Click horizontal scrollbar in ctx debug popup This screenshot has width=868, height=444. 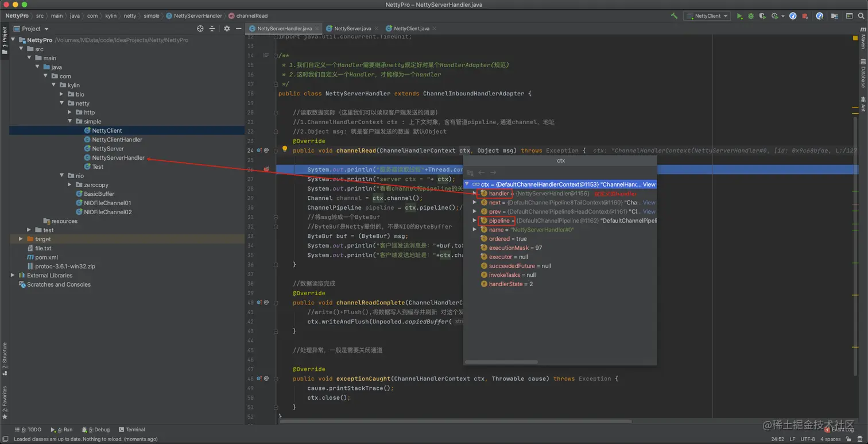(x=501, y=362)
